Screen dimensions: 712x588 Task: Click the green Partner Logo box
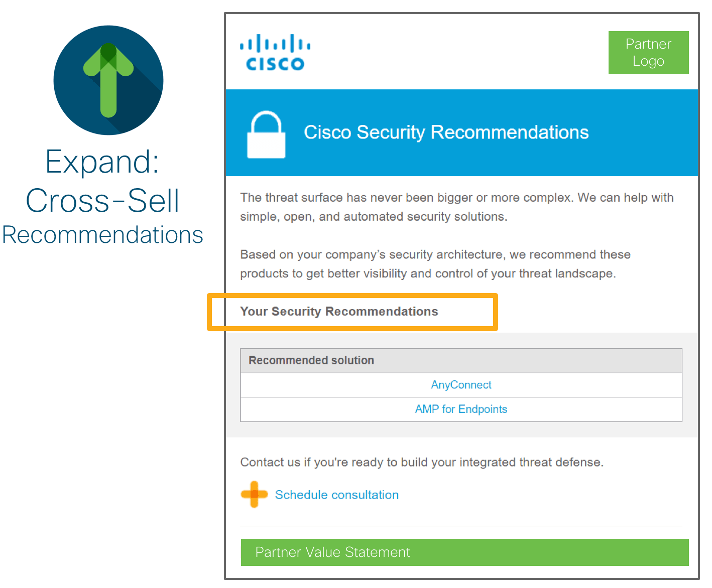tap(648, 53)
